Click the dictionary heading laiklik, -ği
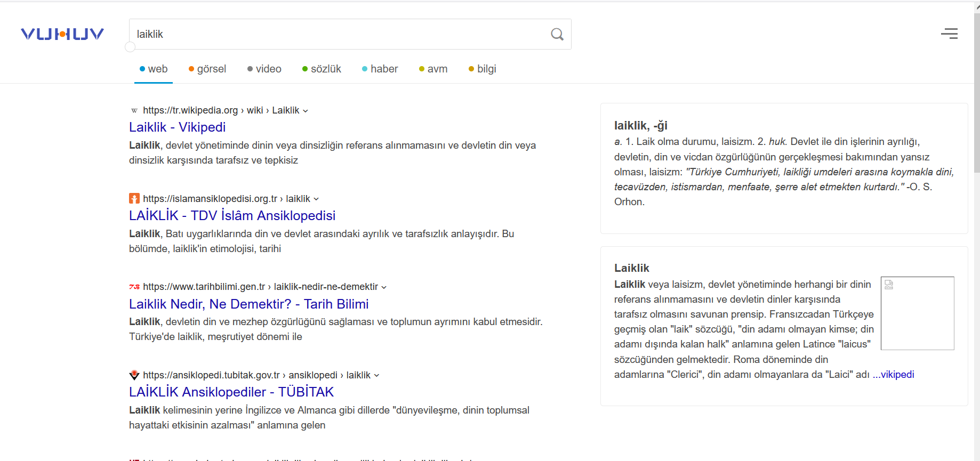The height and width of the screenshot is (461, 980). [x=641, y=126]
